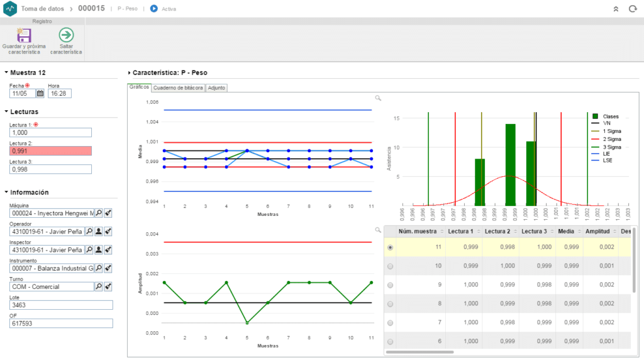Image resolution: width=644 pixels, height=362 pixels.
Task: Select radio button for sample 7
Action: coord(390,323)
